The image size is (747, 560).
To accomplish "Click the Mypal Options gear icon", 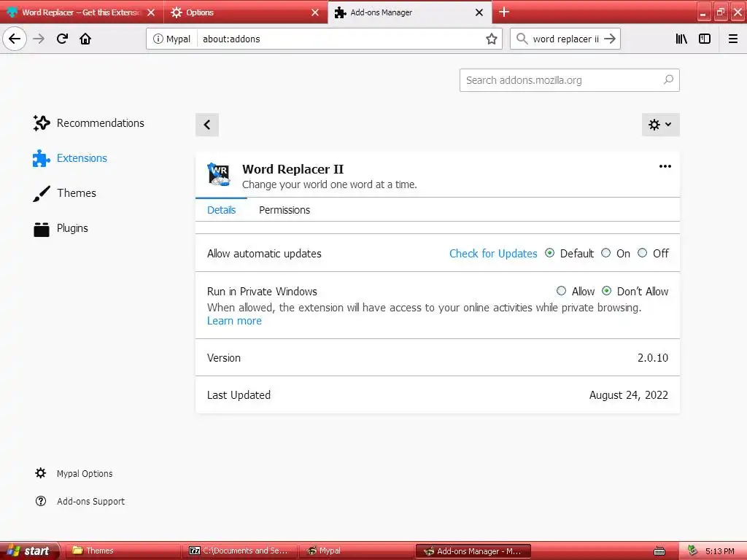I will [x=41, y=472].
